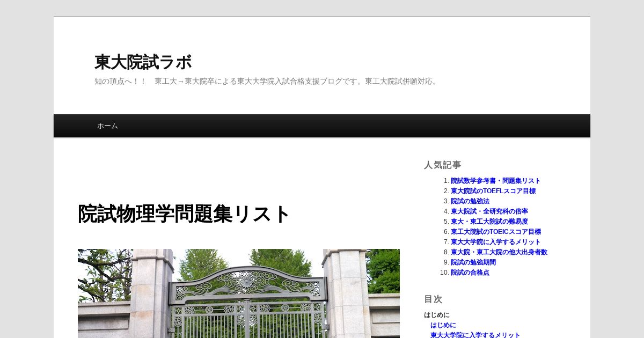Click the gate photo in the article
Viewport: 644px width, 338px height.
tap(239, 293)
